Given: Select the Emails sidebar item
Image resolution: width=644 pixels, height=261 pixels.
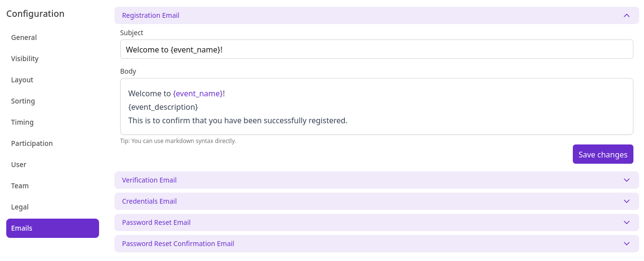Looking at the screenshot, I should coord(52,228).
